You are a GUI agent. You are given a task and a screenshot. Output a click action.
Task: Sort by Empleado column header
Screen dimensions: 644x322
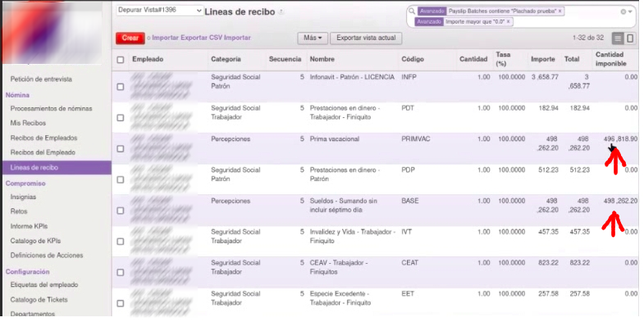coord(148,59)
